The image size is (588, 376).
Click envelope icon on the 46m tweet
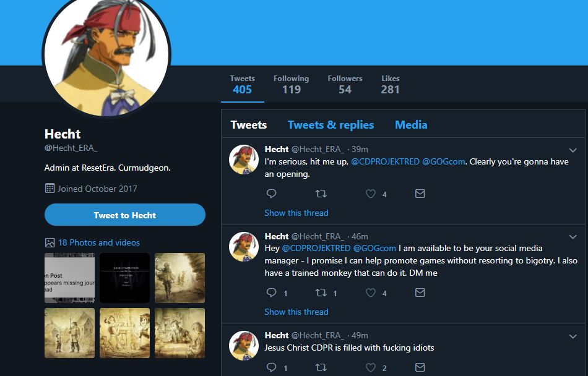coord(420,293)
